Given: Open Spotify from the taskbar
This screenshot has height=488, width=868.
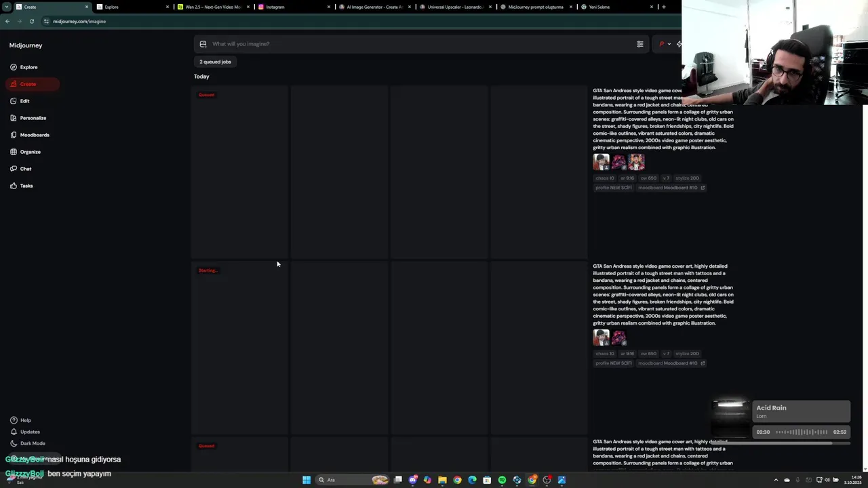Looking at the screenshot, I should coord(502,480).
